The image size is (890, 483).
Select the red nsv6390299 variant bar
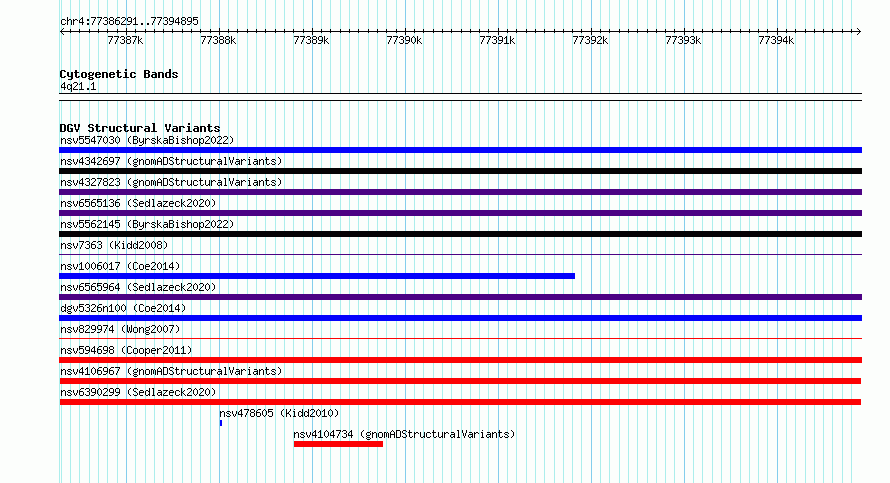tap(460, 402)
